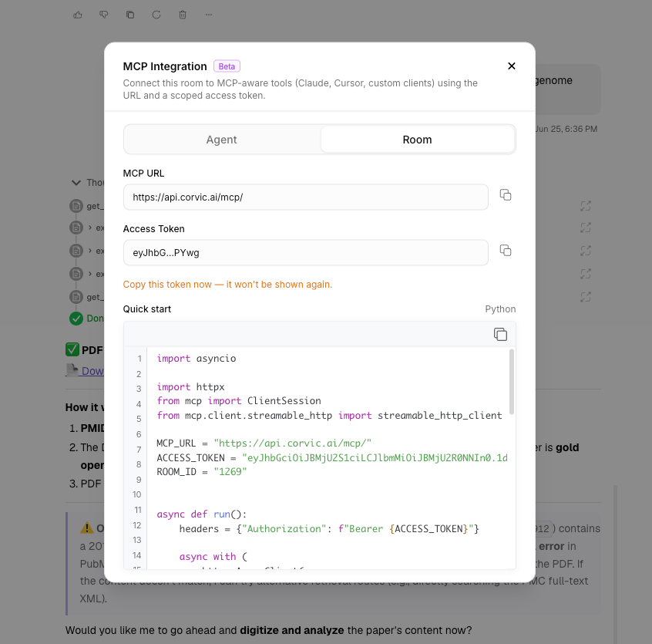The width and height of the screenshot is (652, 644).
Task: Click the PDF download link in the chat
Action: (x=85, y=371)
